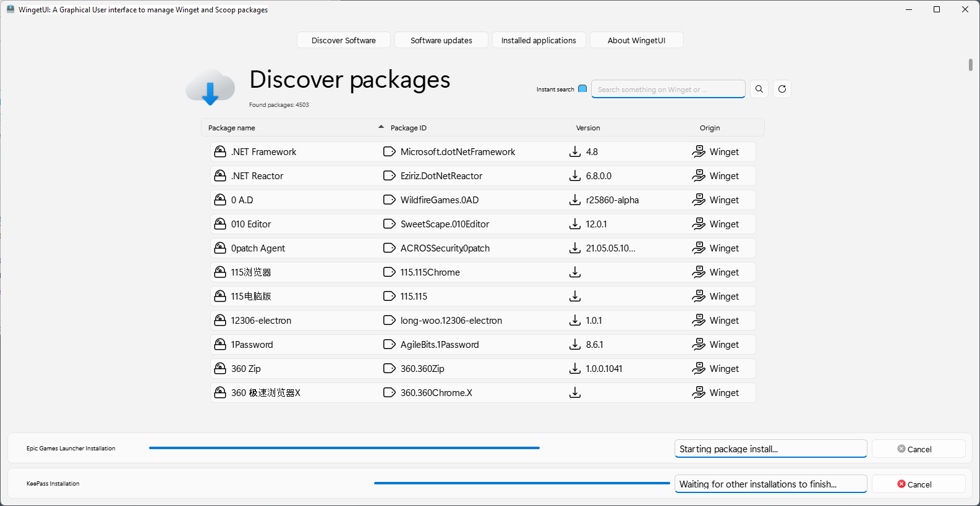Image resolution: width=980 pixels, height=506 pixels.
Task: Click the 'Found packages: 4503' label
Action: tap(279, 105)
